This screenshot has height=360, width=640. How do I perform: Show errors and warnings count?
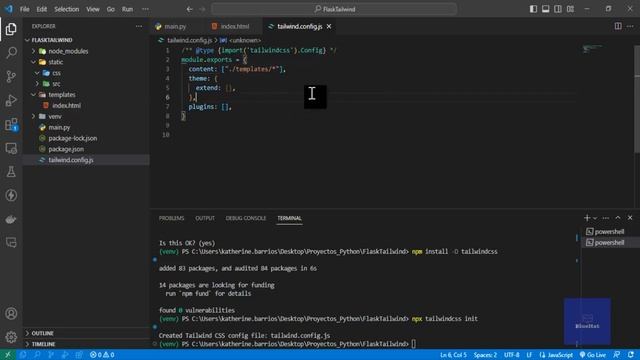click(102, 355)
